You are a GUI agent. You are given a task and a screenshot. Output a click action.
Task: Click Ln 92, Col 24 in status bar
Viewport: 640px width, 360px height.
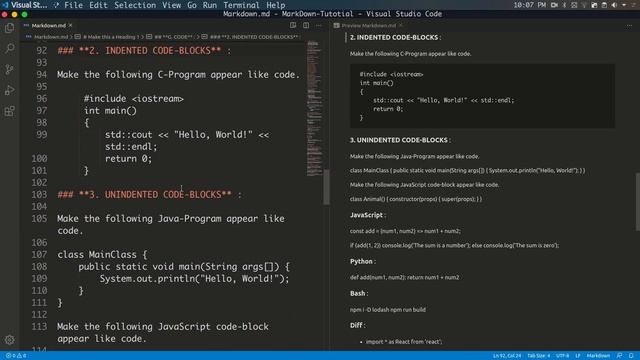coord(507,356)
